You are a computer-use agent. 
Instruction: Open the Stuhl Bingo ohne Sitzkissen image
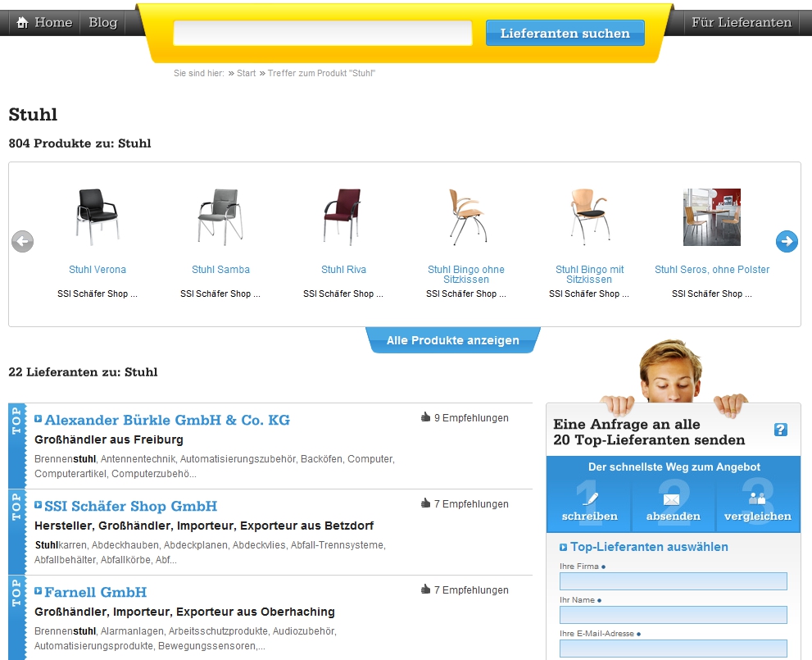point(466,217)
